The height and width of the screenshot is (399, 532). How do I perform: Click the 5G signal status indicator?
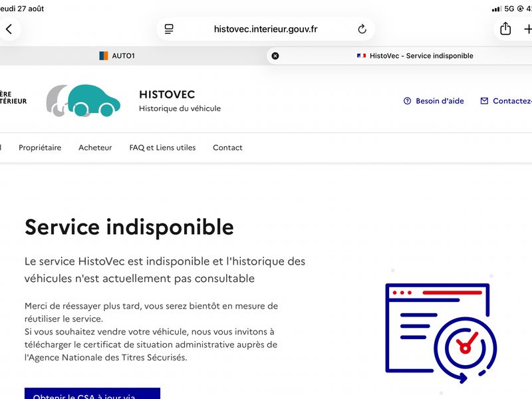[509, 9]
